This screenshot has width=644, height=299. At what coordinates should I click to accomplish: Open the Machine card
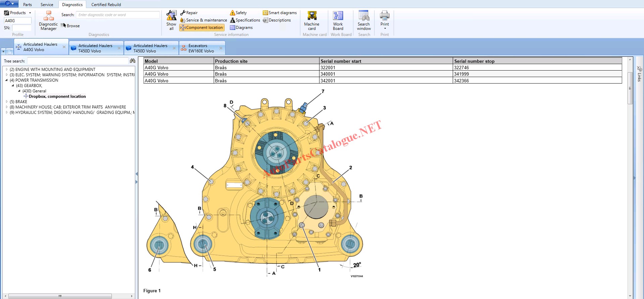click(x=311, y=20)
